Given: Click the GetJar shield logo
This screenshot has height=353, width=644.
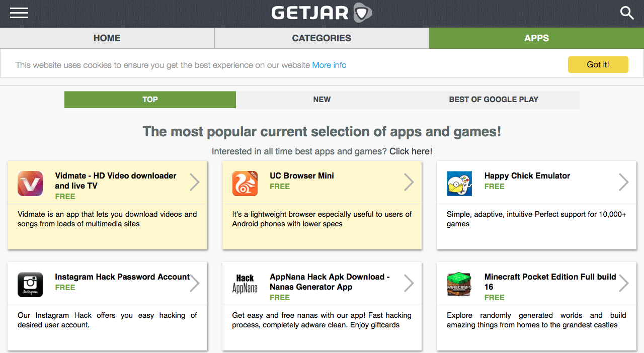Looking at the screenshot, I should 362,13.
